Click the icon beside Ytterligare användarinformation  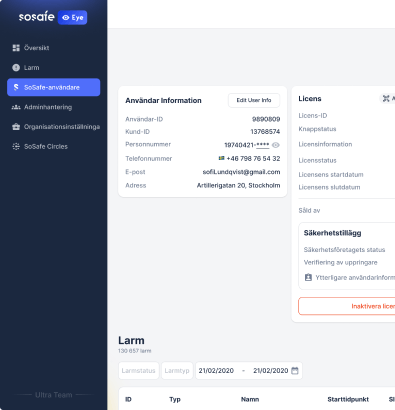pyautogui.click(x=308, y=277)
